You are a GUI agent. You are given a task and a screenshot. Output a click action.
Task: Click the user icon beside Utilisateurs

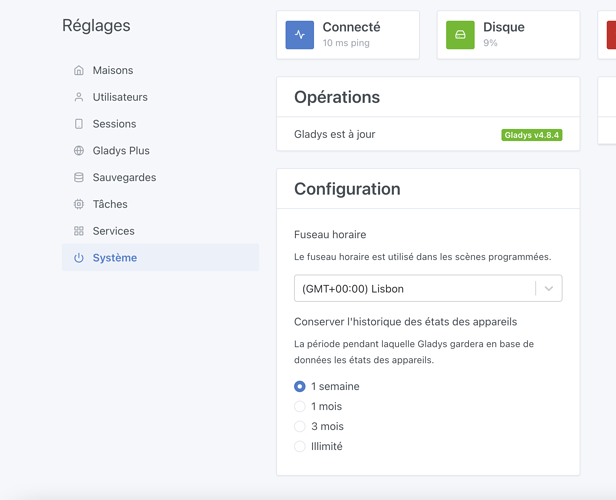coord(79,97)
